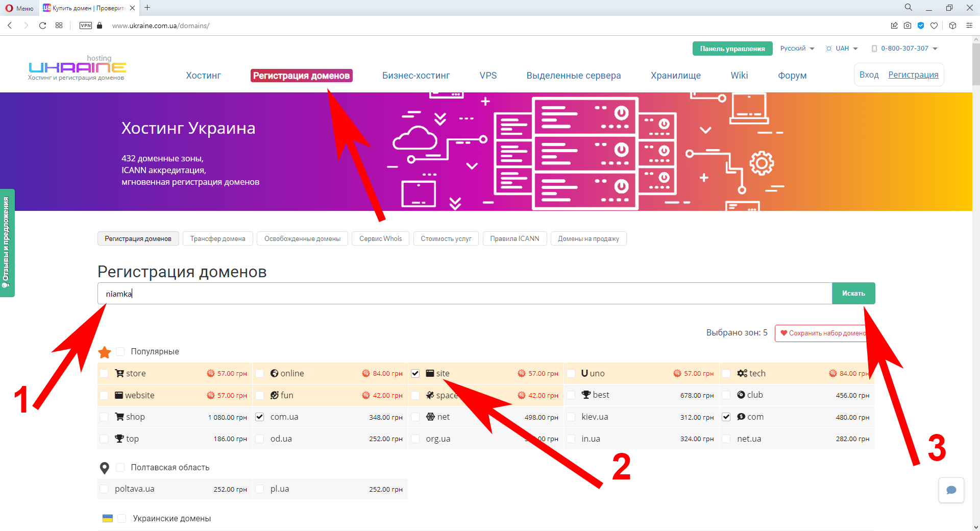The image size is (980, 531).
Task: Reload the current page
Action: point(43,26)
